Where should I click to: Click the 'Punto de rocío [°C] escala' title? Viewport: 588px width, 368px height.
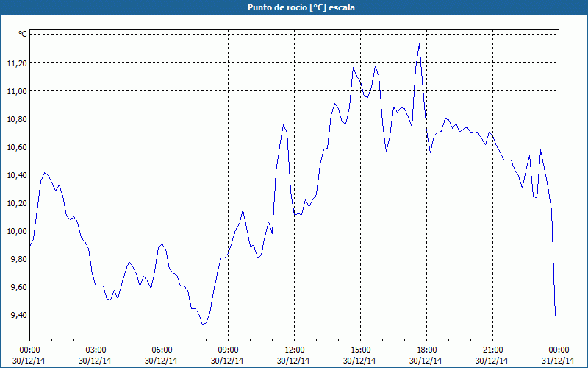pos(301,7)
